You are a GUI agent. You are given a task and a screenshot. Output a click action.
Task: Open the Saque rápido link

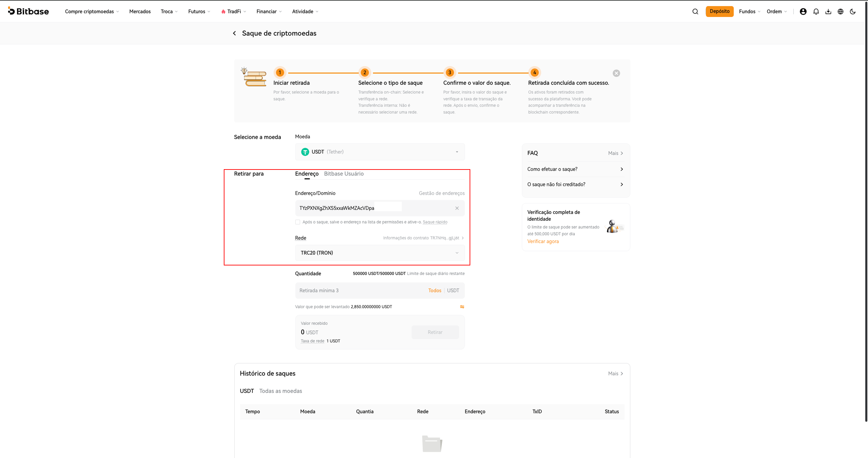pyautogui.click(x=435, y=222)
